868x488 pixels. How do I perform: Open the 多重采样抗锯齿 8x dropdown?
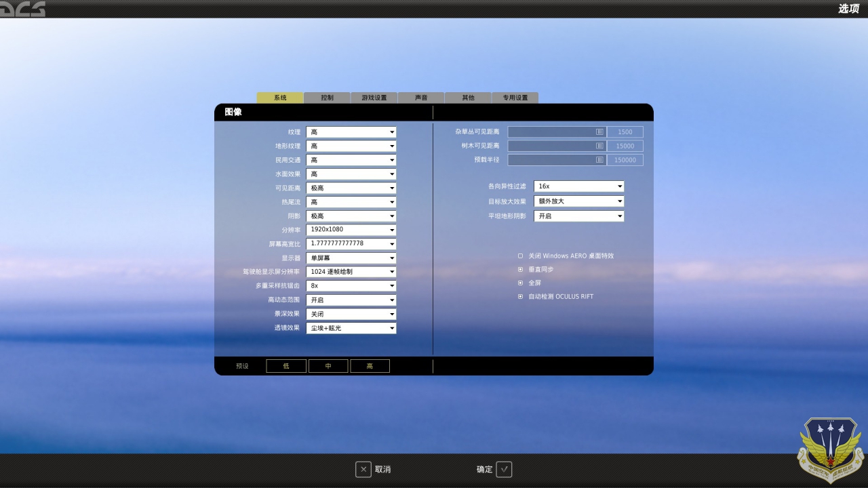pos(351,286)
